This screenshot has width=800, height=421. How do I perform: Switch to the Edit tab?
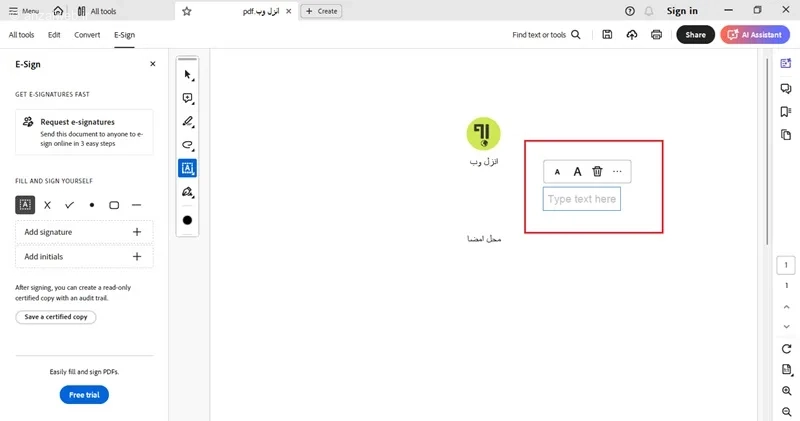54,35
